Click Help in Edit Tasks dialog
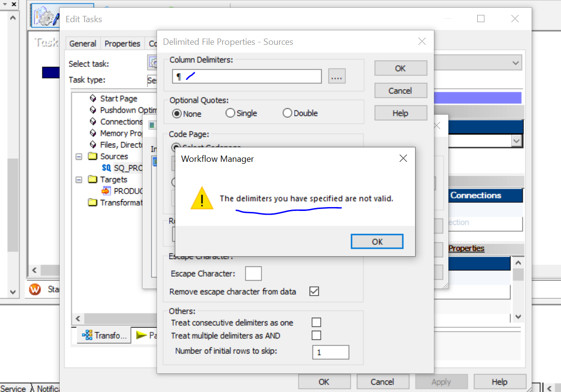Screen dimensions: 561x392 click(499, 382)
